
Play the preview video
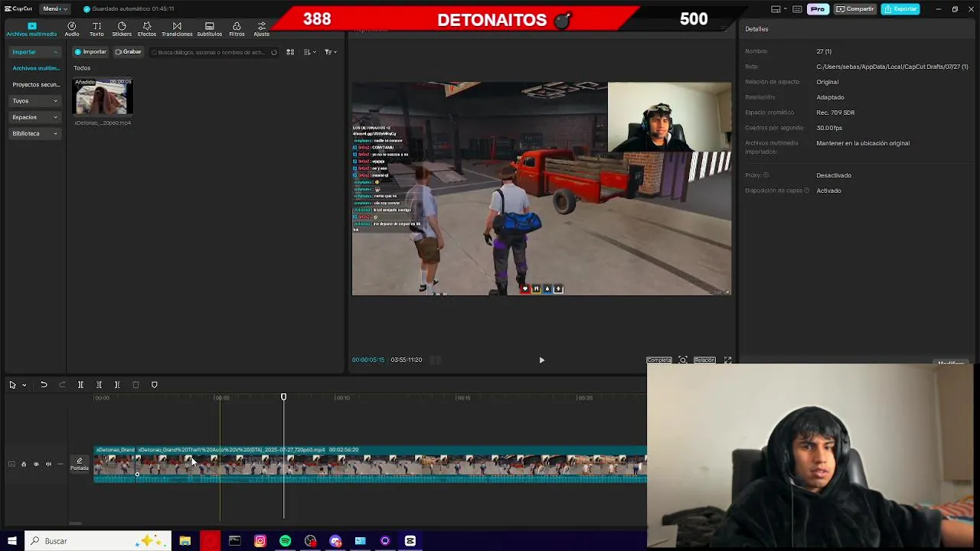coord(541,360)
